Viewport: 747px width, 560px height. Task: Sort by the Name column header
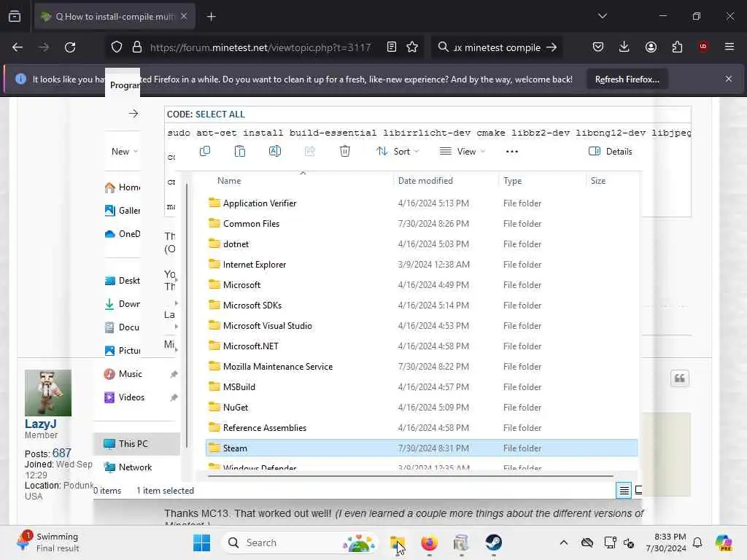(229, 181)
